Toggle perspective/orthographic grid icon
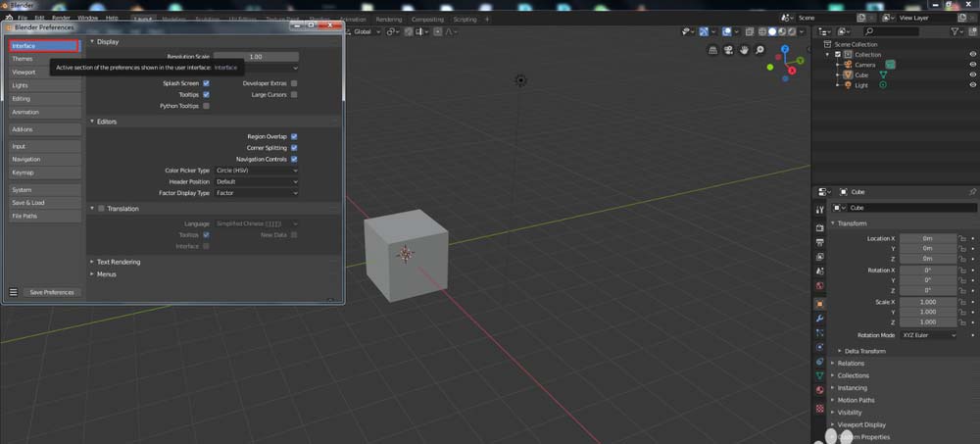The image size is (980, 444). 712,50
